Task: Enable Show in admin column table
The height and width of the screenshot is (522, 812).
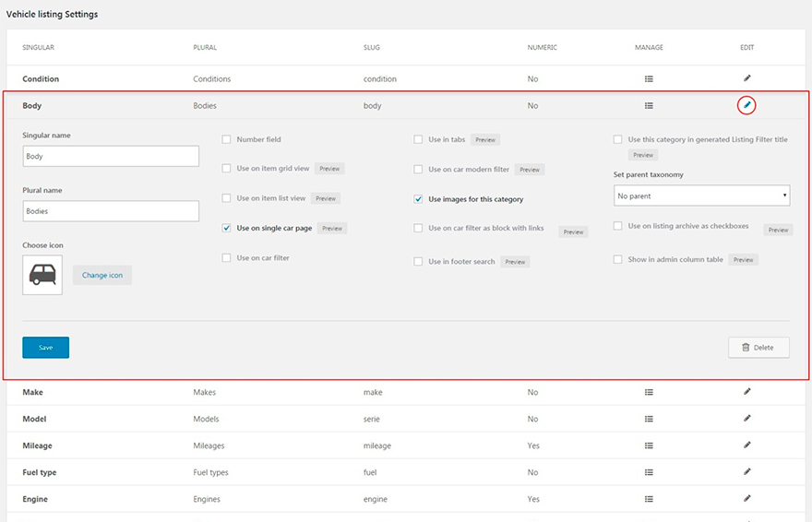Action: [x=618, y=260]
